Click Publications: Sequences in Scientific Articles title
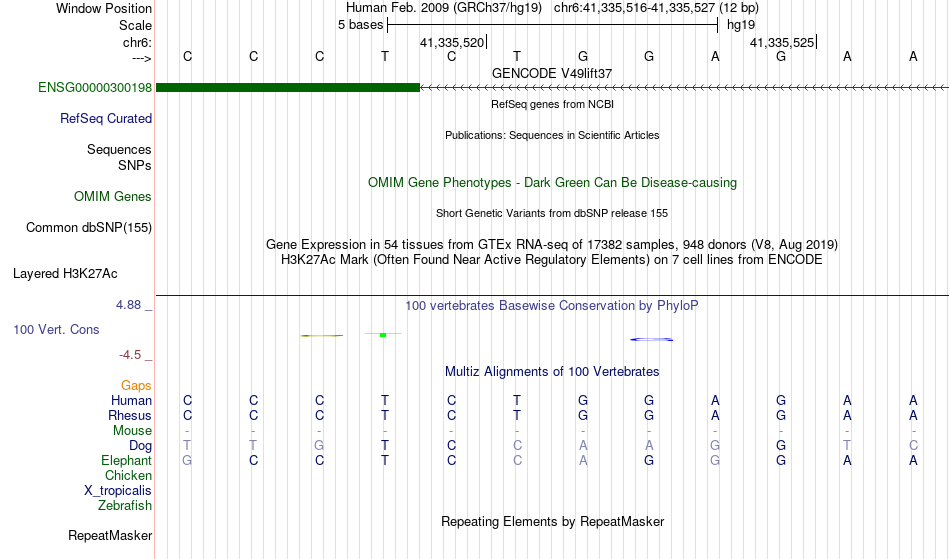Screen dimensions: 950x559 click(552, 135)
